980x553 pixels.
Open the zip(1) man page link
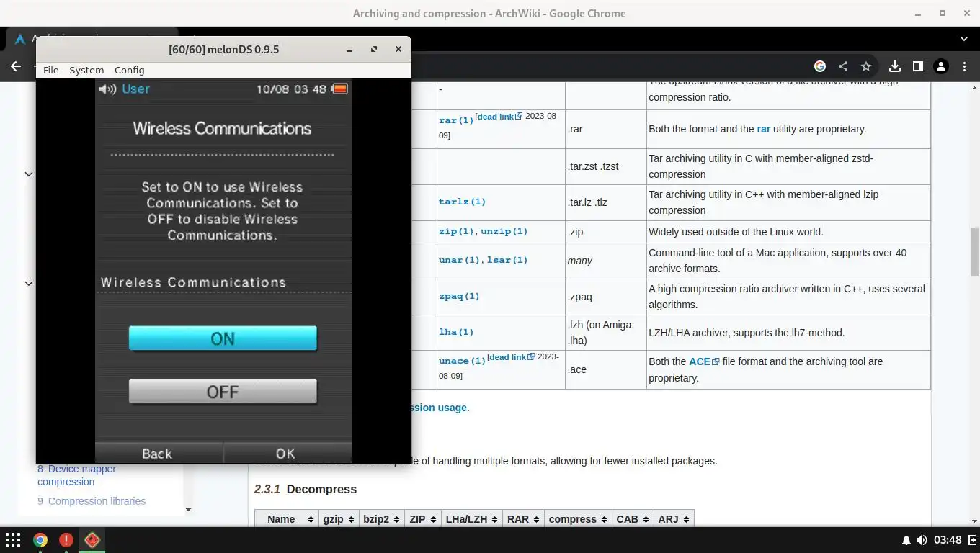456,232
